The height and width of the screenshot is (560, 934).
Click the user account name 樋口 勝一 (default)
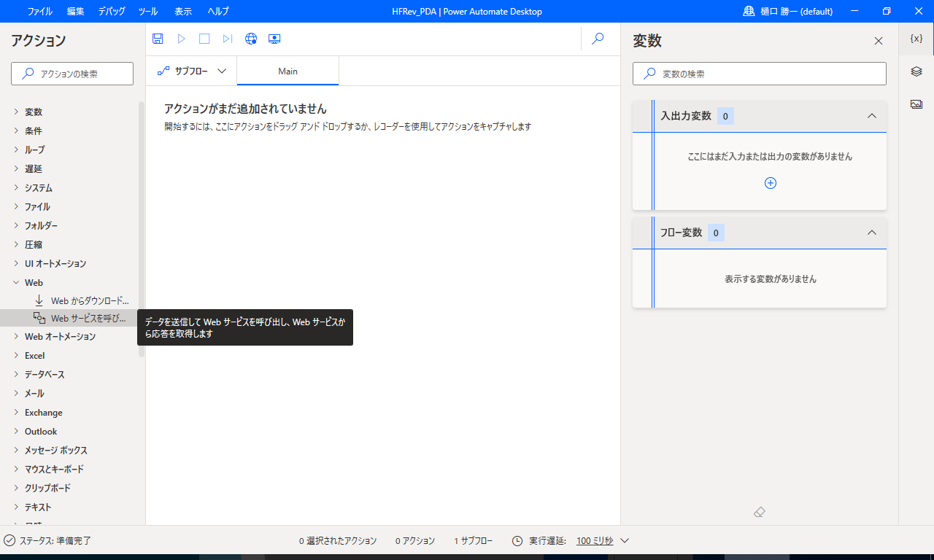pyautogui.click(x=797, y=11)
